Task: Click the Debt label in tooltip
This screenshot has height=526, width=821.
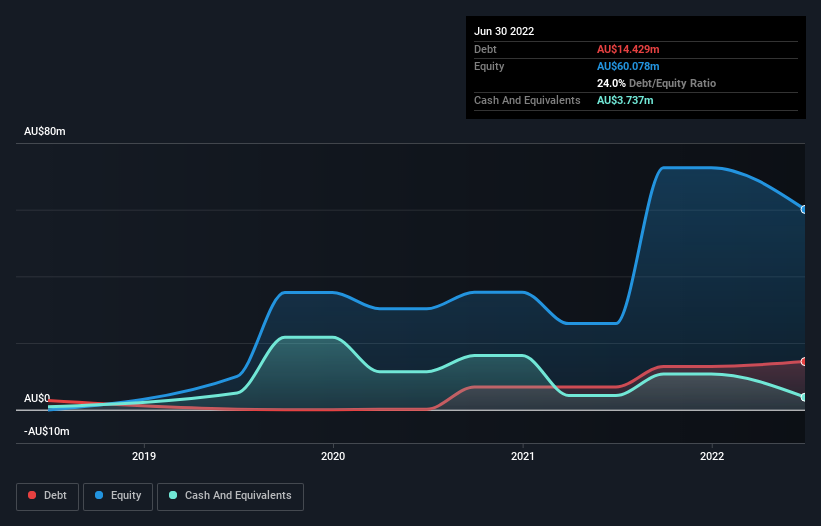Action: tap(485, 49)
